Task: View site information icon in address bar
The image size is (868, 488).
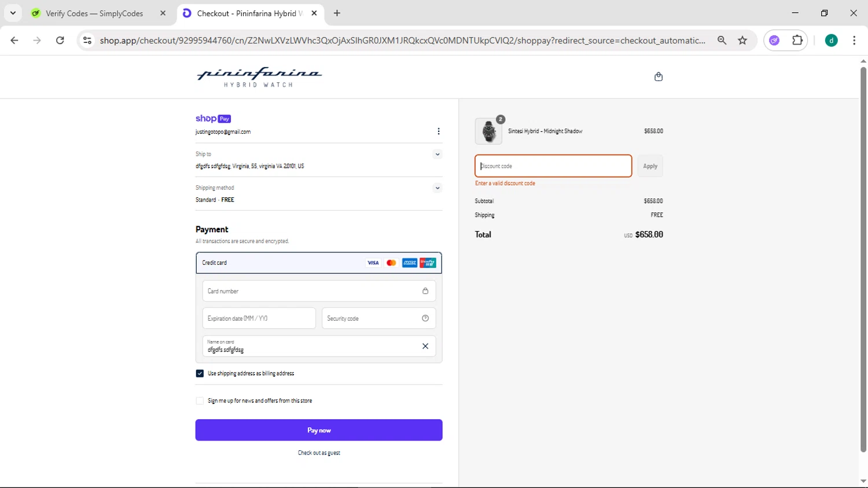Action: 87,41
